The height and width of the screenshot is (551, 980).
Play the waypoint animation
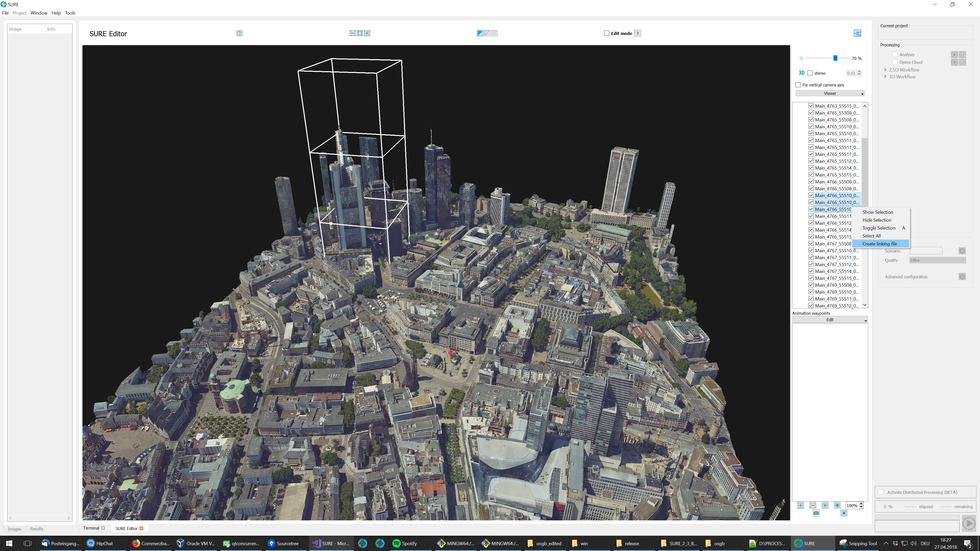[x=825, y=505]
